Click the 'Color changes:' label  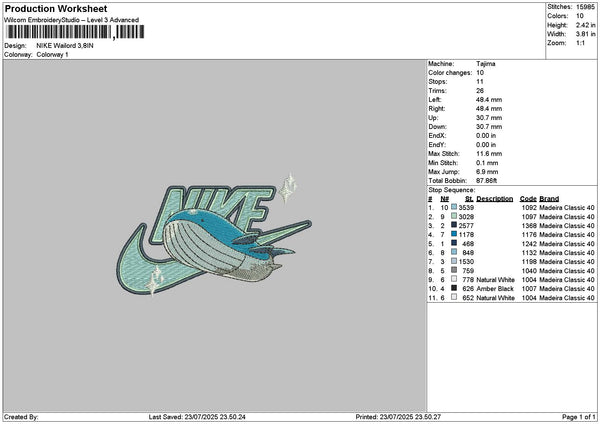(x=450, y=73)
